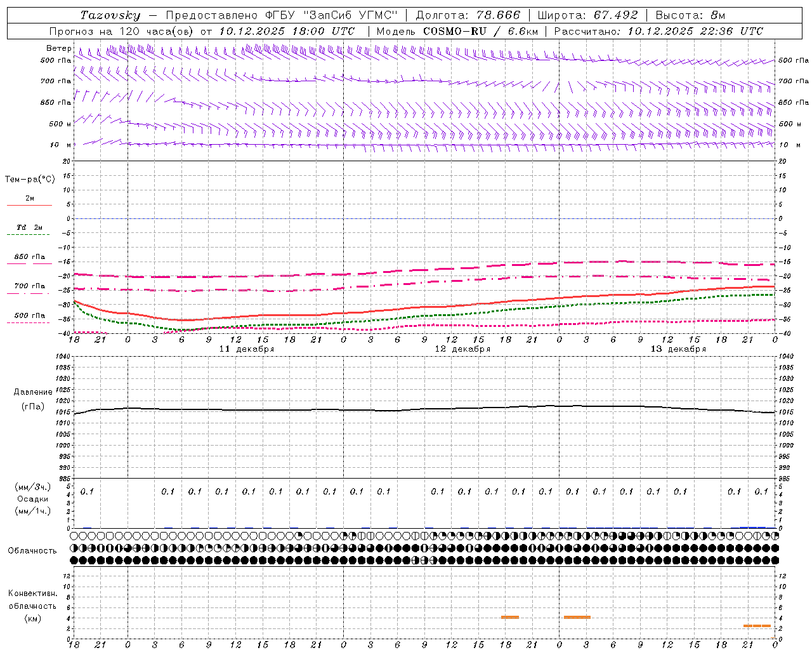Click the "Td 2м" dew point legend entry

30,227
